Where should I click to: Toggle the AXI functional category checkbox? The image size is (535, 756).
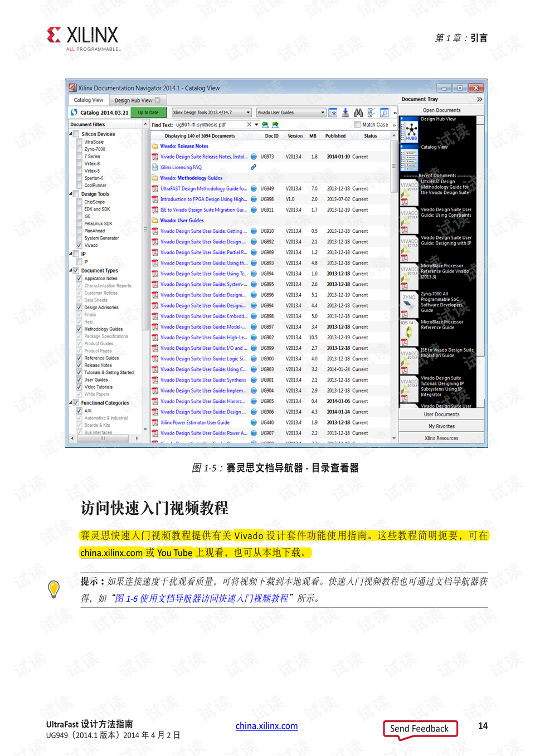coord(79,411)
